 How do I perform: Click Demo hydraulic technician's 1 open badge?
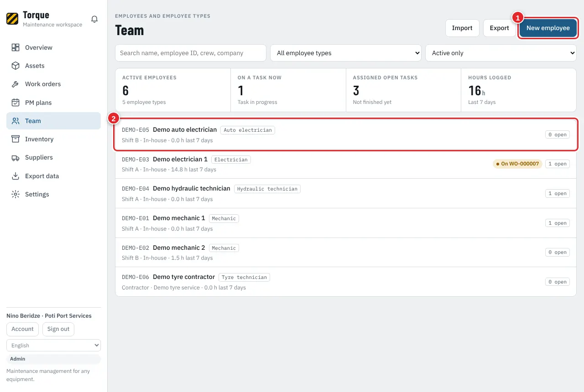pos(558,193)
